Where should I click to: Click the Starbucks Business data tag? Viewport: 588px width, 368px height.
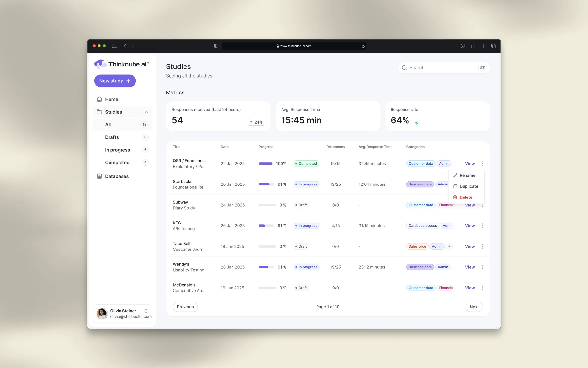420,184
